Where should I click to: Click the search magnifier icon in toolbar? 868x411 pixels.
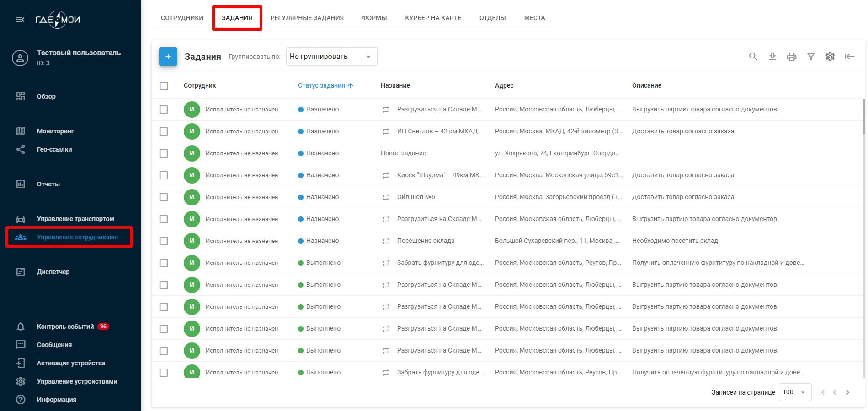[753, 57]
